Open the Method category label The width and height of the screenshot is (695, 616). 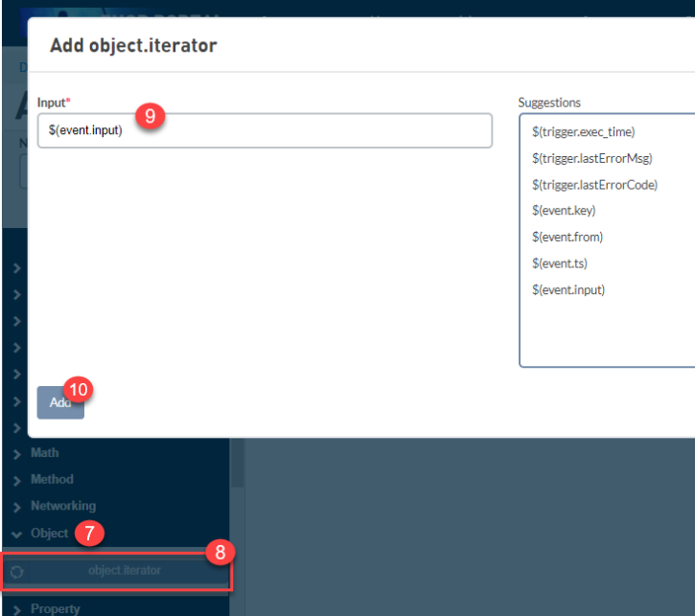[x=52, y=479]
